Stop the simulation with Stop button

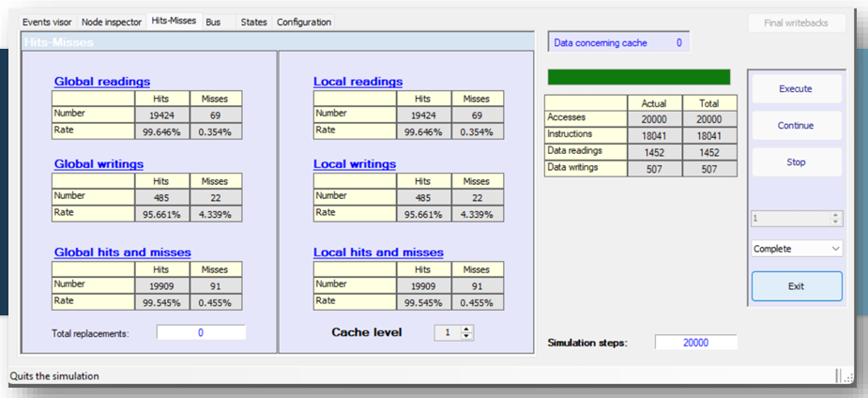point(796,162)
